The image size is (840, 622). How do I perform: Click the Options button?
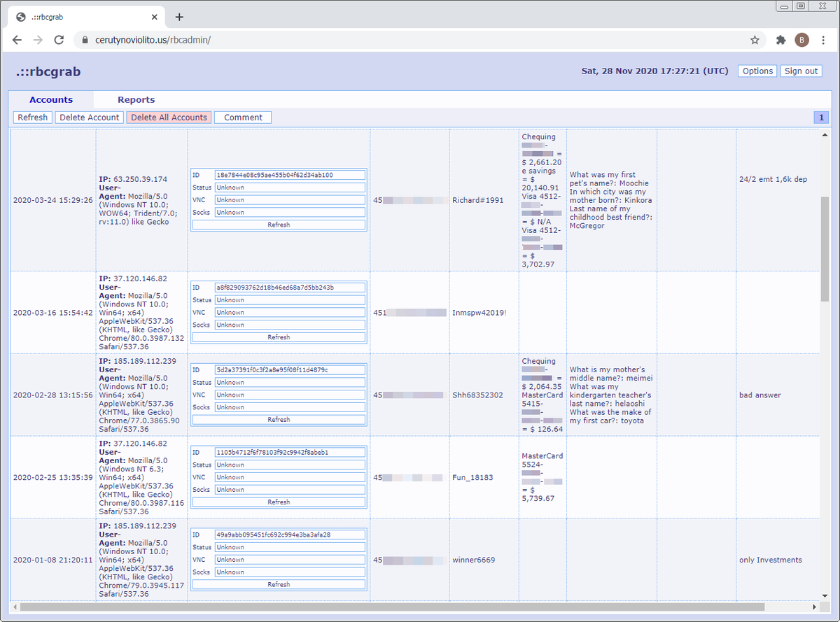pyautogui.click(x=757, y=71)
